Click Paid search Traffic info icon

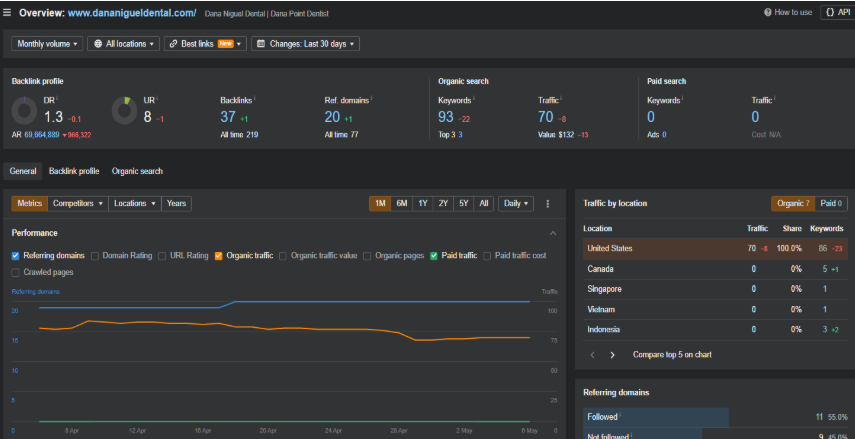point(775,99)
